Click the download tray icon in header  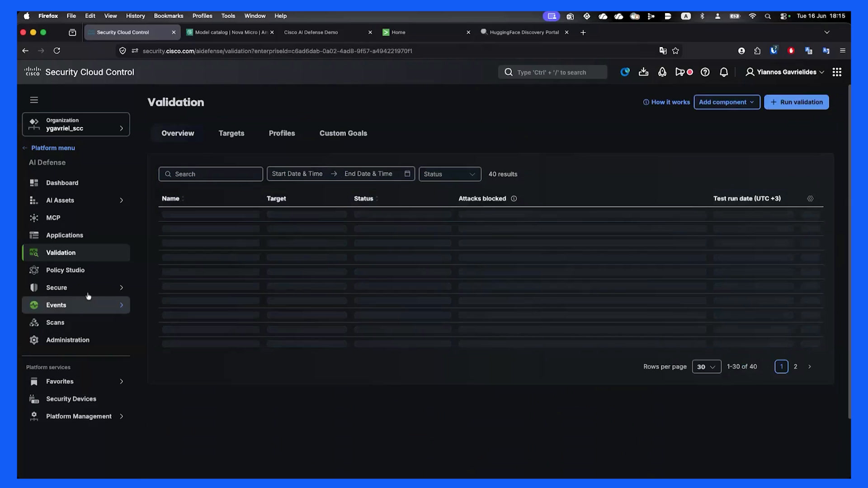(643, 72)
